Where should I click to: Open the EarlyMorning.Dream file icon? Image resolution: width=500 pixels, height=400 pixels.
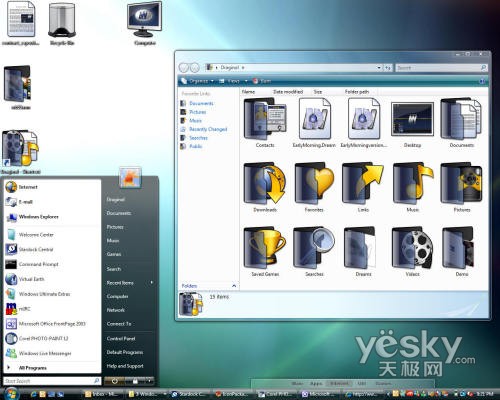(314, 118)
